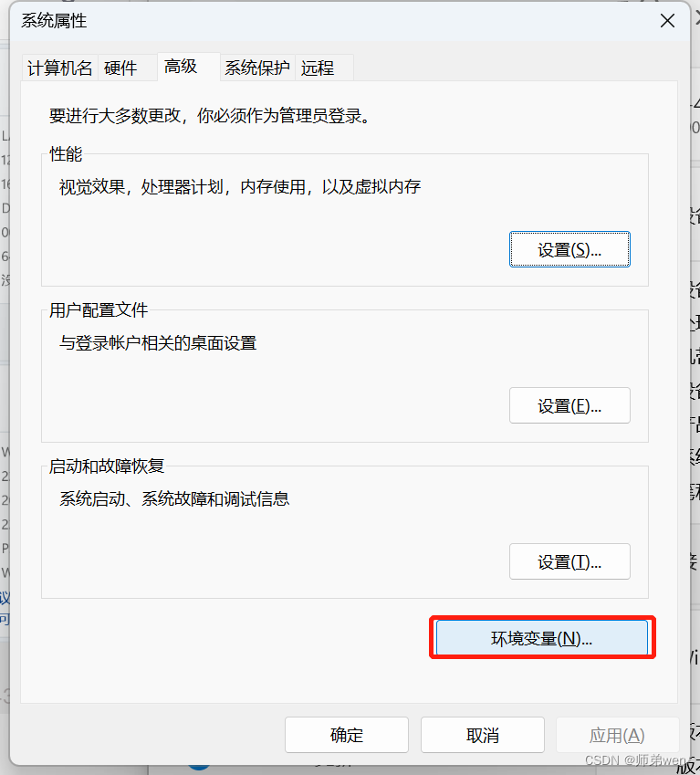The height and width of the screenshot is (775, 700).
Task: Open startup and recovery 设置(T)...
Action: (x=569, y=562)
